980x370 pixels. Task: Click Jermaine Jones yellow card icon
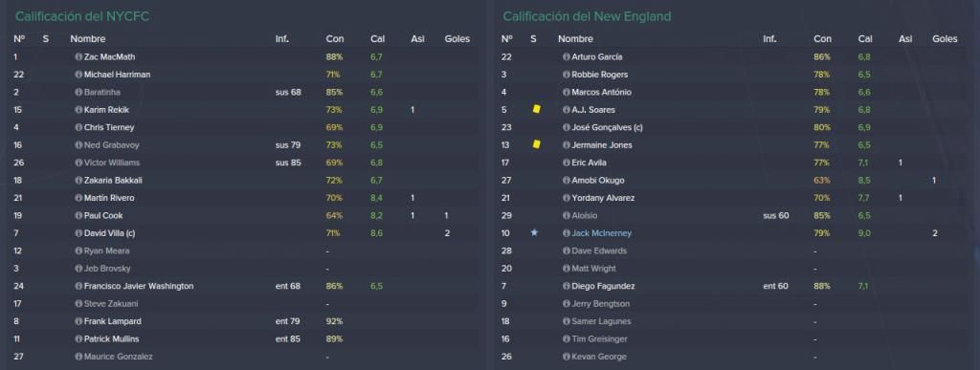click(536, 144)
